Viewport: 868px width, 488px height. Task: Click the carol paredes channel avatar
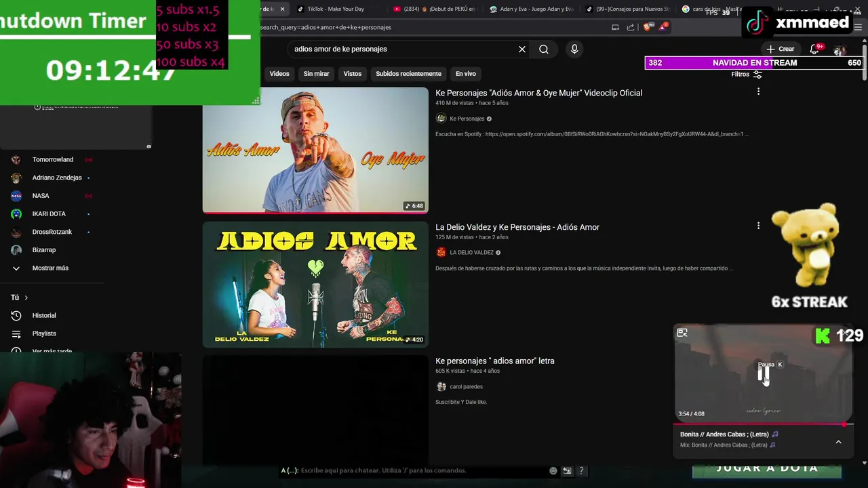point(441,386)
